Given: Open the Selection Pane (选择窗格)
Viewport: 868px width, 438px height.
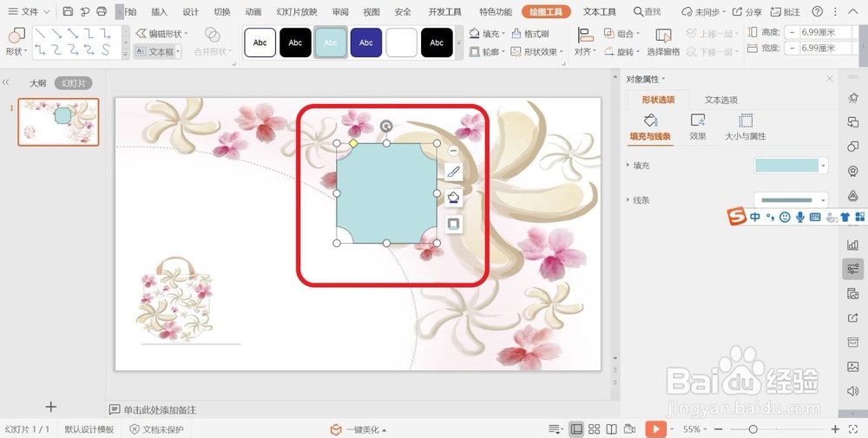Looking at the screenshot, I should (x=663, y=42).
